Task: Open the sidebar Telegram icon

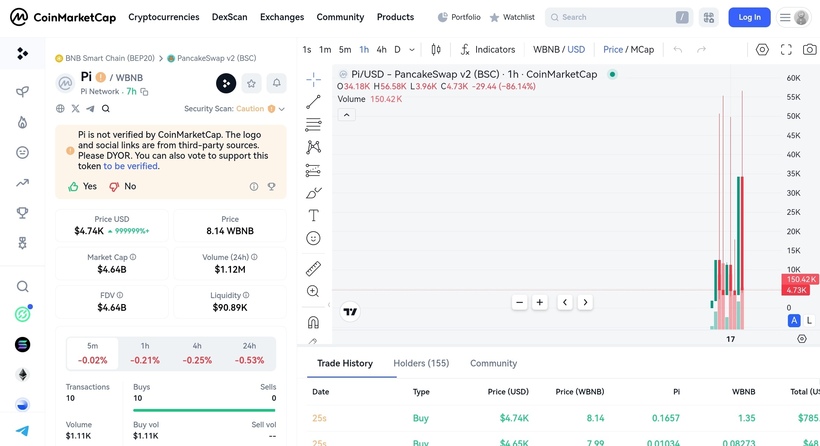Action: pos(22,431)
